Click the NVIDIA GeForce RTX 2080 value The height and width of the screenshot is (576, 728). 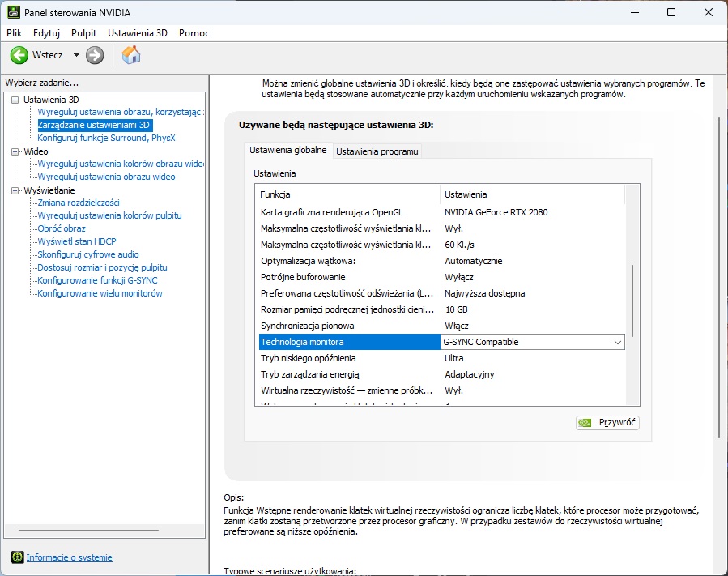click(496, 212)
